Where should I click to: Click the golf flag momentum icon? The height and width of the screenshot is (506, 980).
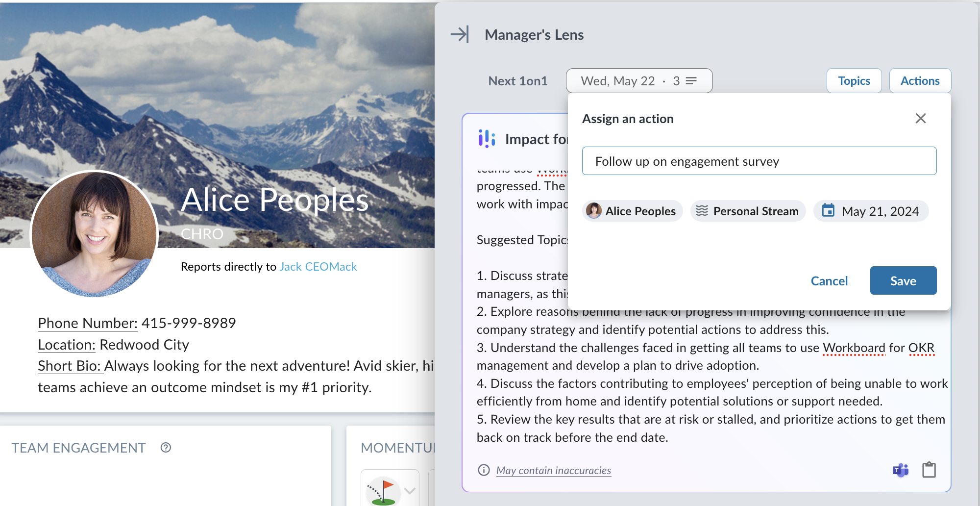pos(383,490)
